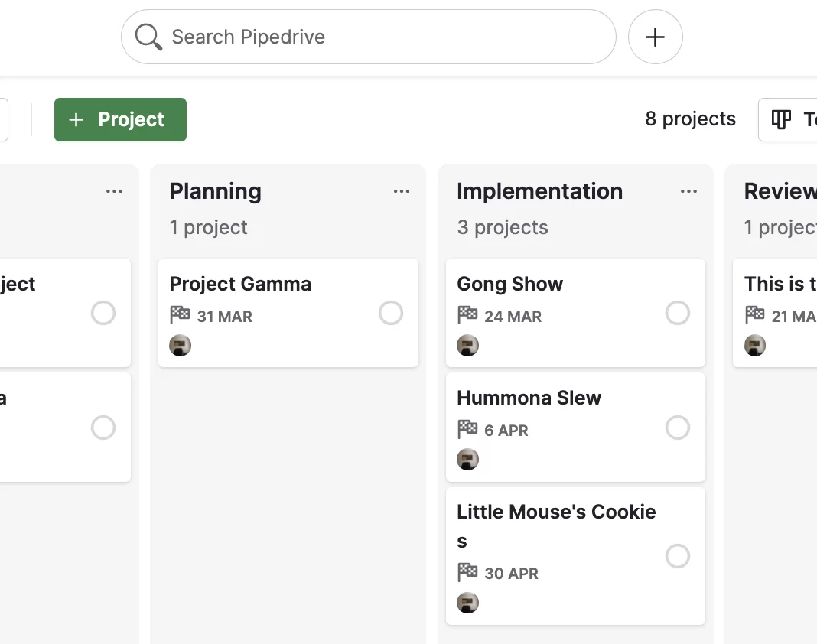This screenshot has height=644, width=817.
Task: Select the Planning column header
Action: point(216,191)
